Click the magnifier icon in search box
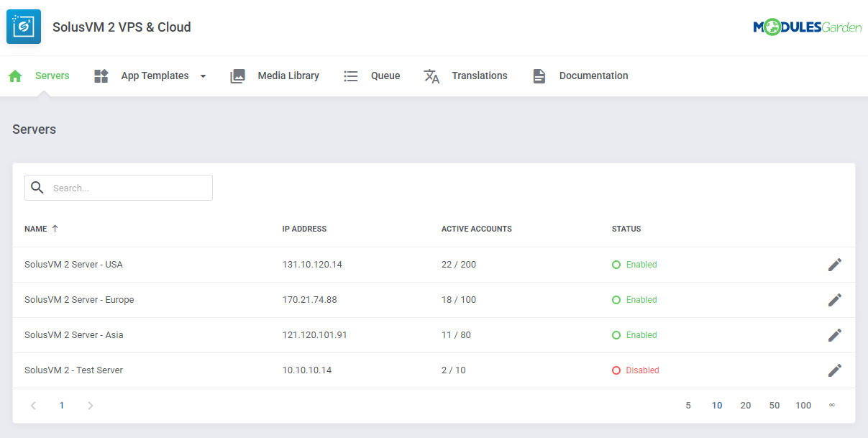868x438 pixels. tap(37, 188)
